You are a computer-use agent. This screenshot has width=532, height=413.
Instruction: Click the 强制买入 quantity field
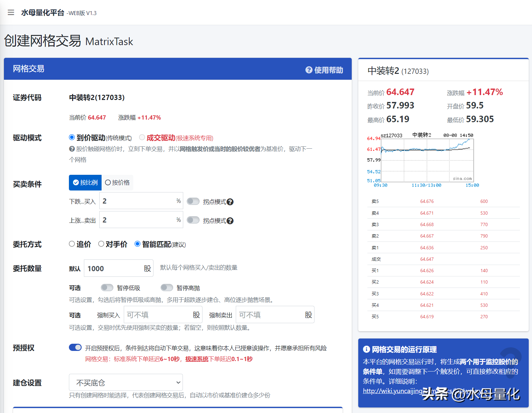(163, 315)
